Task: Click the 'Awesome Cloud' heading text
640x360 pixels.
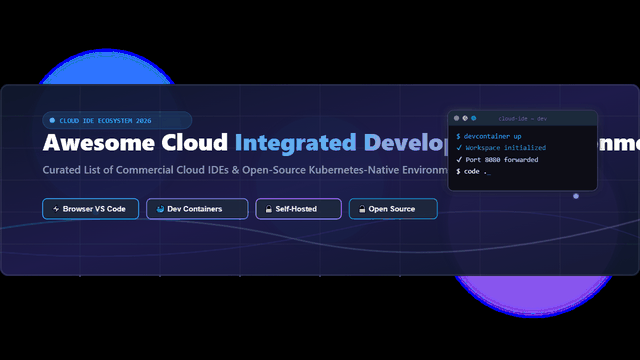Action: tap(135, 142)
